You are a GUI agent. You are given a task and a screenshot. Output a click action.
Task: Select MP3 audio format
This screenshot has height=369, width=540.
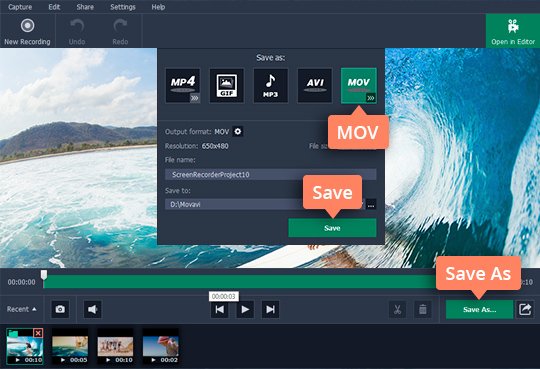[x=271, y=85]
